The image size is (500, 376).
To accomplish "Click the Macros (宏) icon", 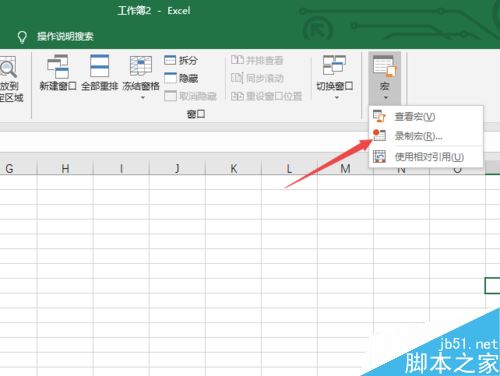I will 384,66.
